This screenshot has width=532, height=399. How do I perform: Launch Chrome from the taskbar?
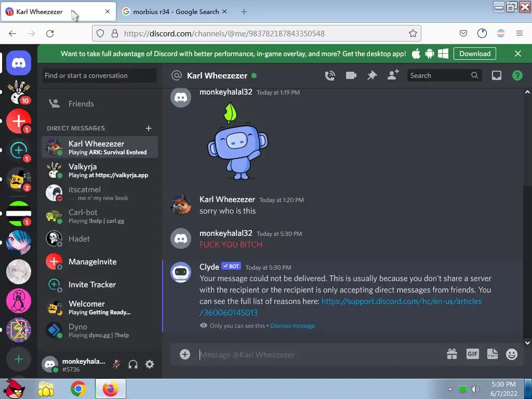click(x=78, y=389)
